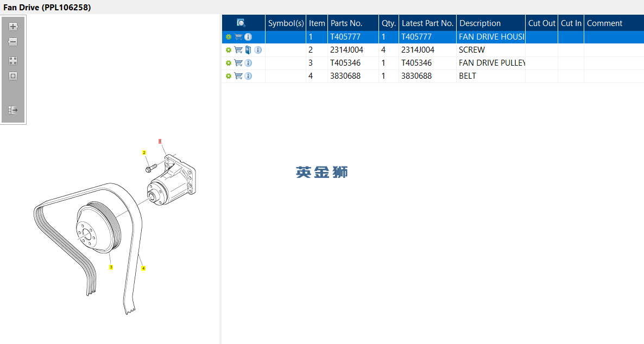The height and width of the screenshot is (344, 644).
Task: Click Latest Part No. T405777 cell
Action: pyautogui.click(x=427, y=37)
